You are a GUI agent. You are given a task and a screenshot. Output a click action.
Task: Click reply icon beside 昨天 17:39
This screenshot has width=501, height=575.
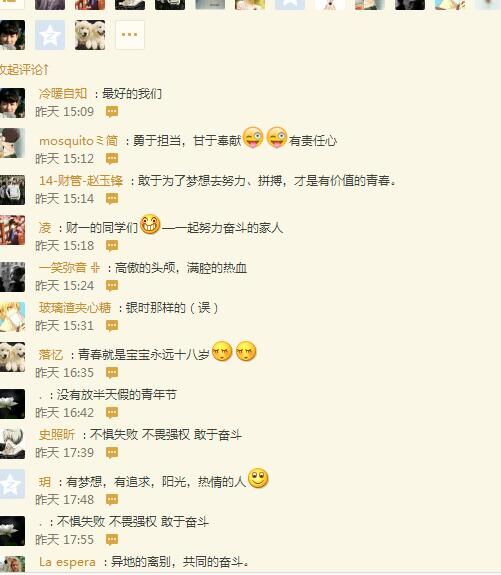pos(112,453)
